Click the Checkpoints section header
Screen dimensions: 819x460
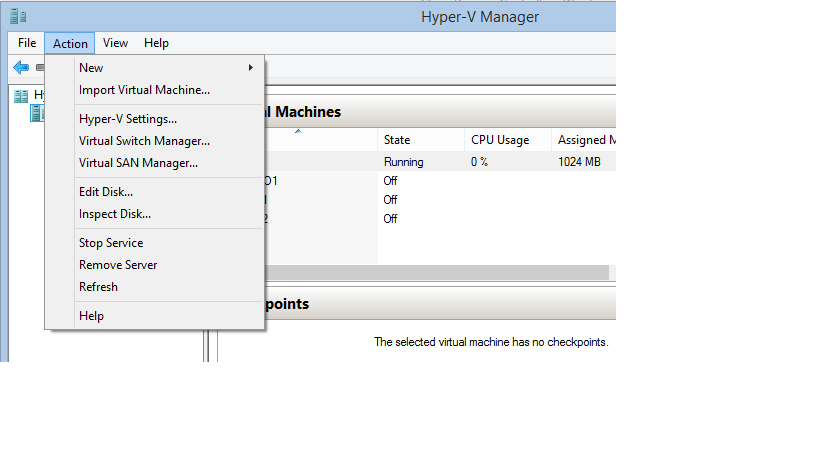pos(440,303)
